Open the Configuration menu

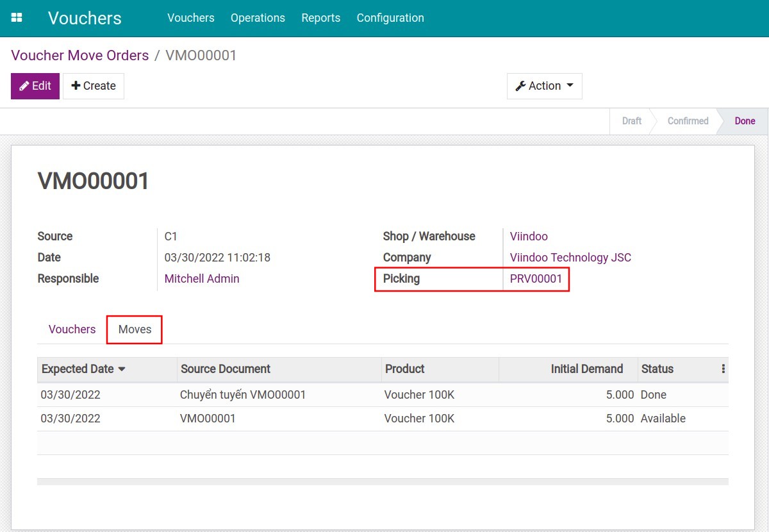point(390,18)
